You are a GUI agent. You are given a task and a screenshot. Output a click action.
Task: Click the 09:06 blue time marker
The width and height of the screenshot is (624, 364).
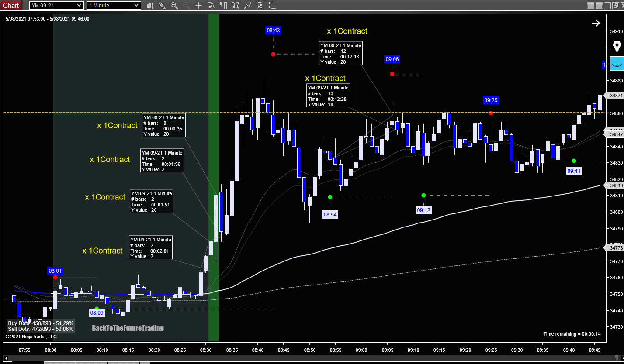pyautogui.click(x=392, y=59)
